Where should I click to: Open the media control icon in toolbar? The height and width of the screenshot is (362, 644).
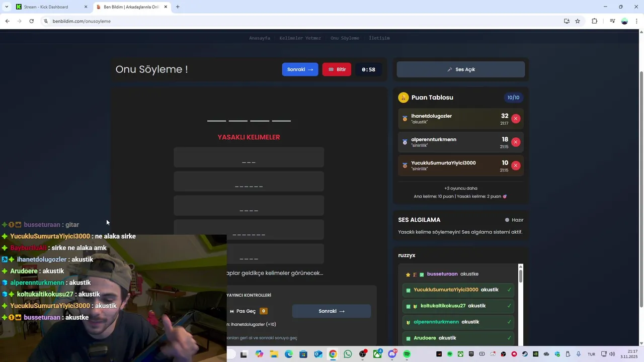[612, 21]
